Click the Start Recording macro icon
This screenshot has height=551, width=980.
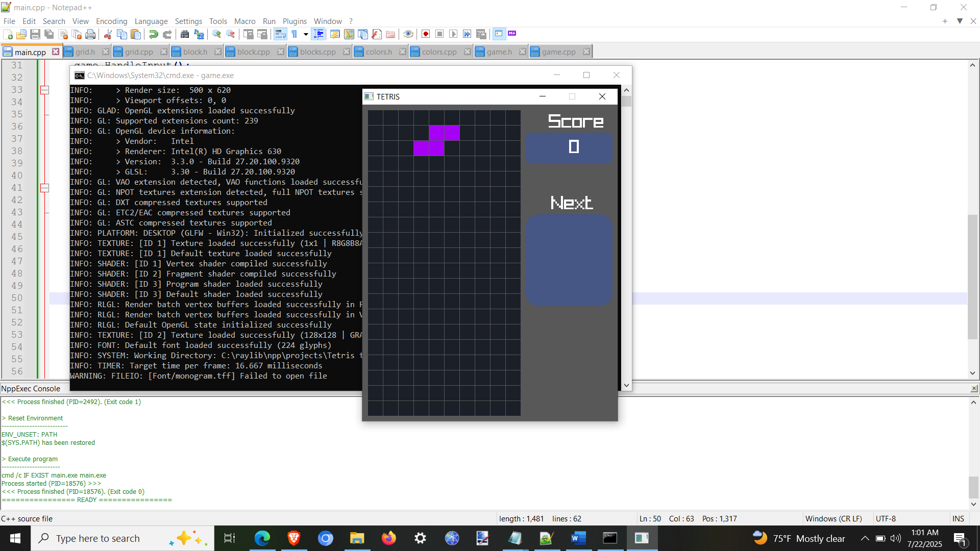pos(426,34)
